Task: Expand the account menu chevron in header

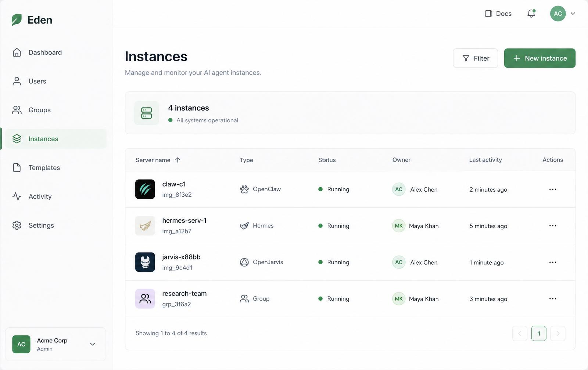Action: [x=573, y=14]
